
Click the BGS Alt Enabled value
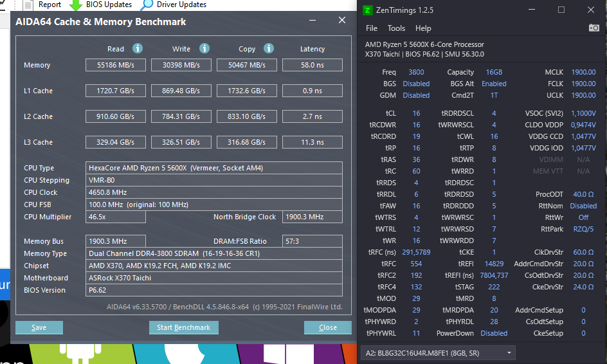coord(494,84)
